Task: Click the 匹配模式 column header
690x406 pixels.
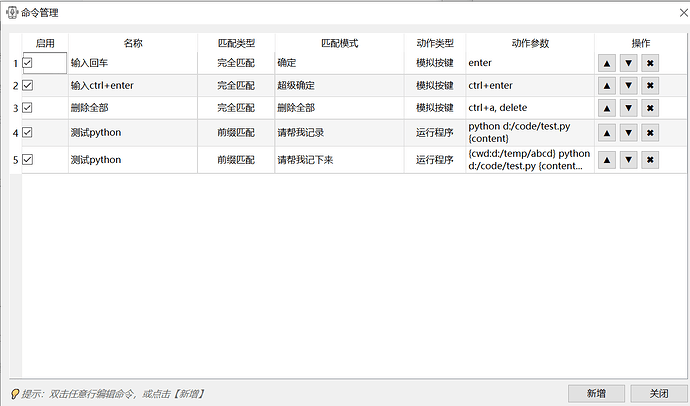Action: 339,43
